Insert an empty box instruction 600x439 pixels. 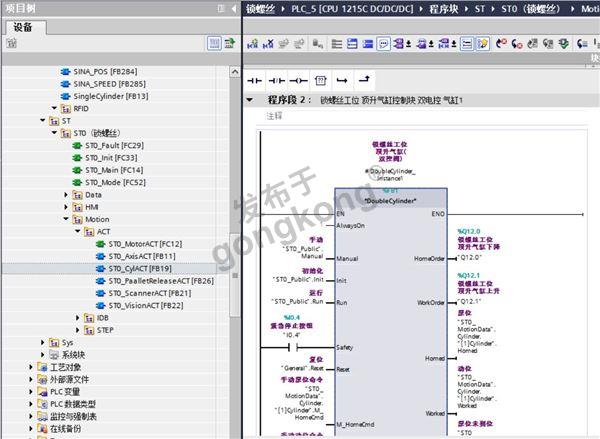[320, 80]
